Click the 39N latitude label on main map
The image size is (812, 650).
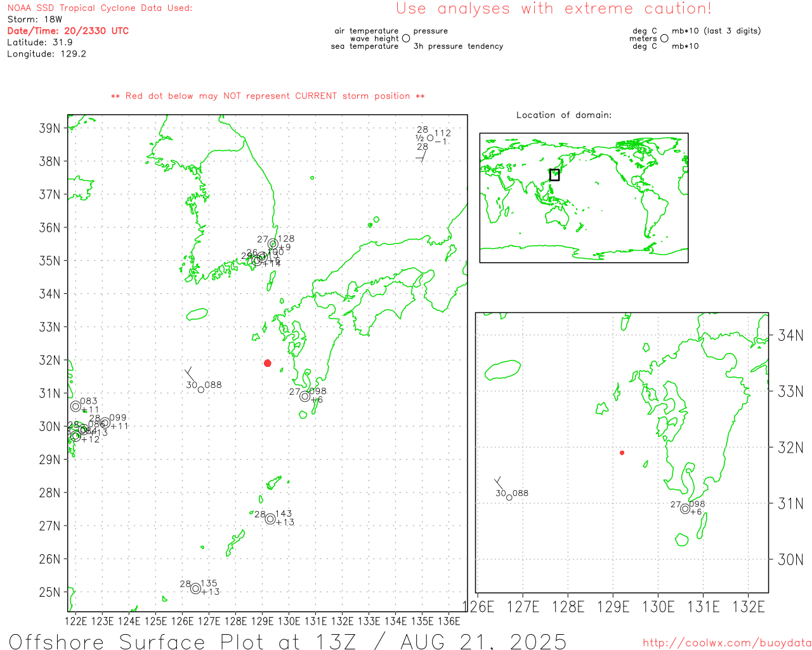tap(49, 128)
